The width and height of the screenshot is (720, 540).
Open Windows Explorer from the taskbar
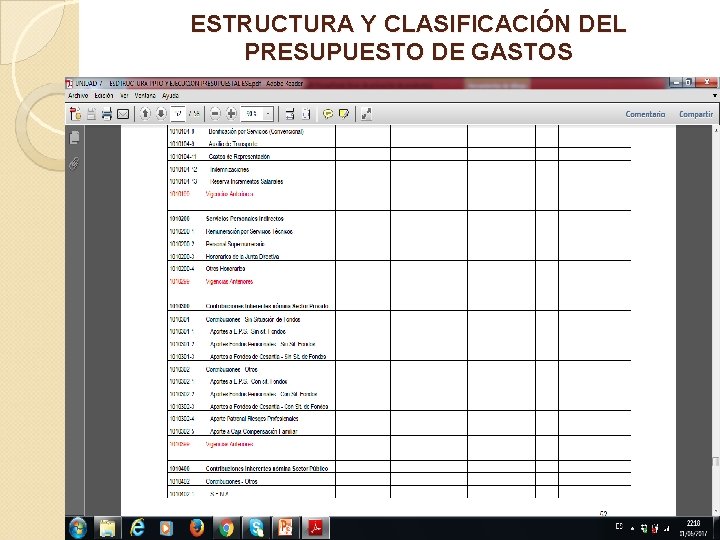107,528
